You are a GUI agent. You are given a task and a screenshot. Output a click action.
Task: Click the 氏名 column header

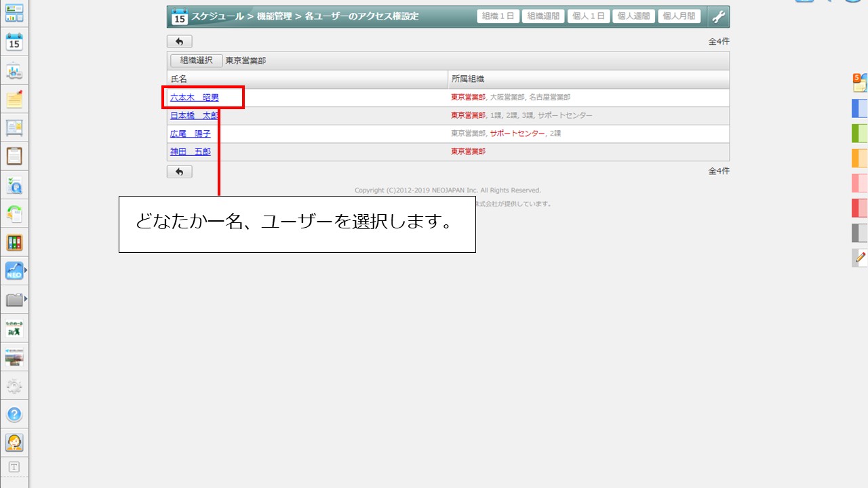click(307, 79)
